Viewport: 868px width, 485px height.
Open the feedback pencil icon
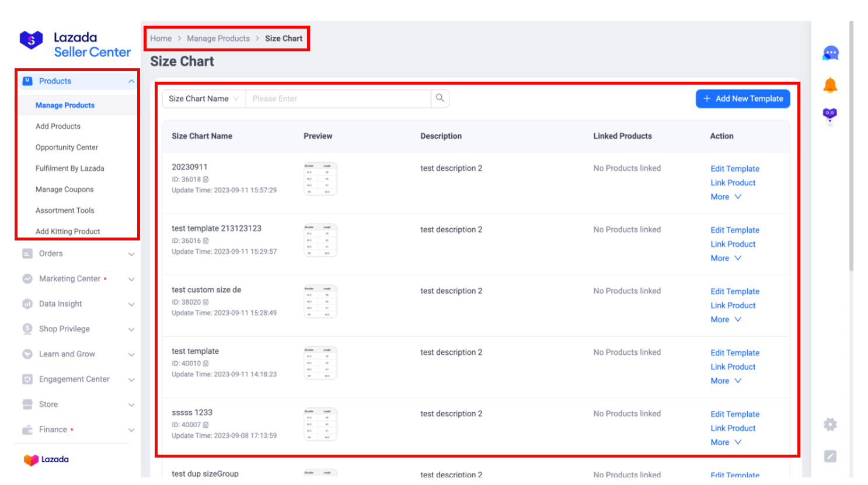click(829, 455)
